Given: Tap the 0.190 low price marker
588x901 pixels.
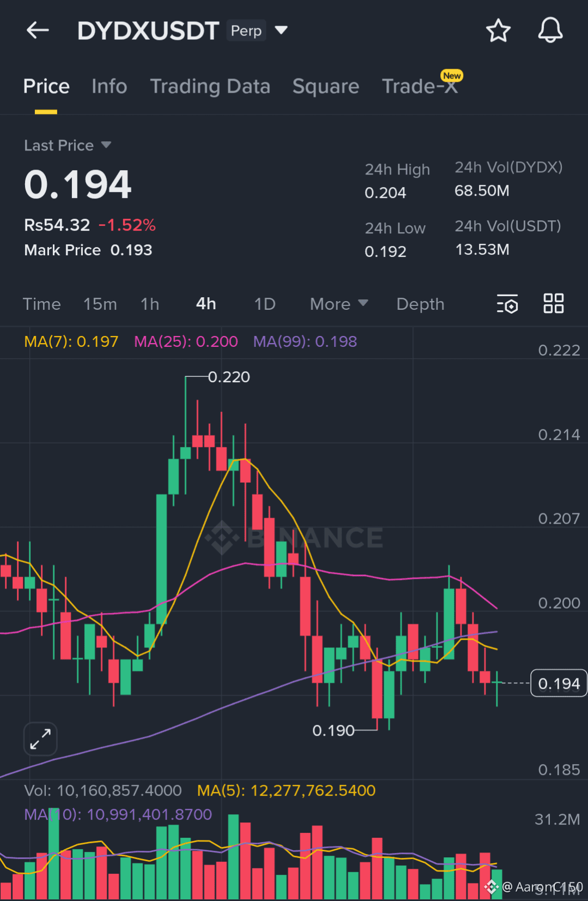Looking at the screenshot, I should tap(333, 730).
